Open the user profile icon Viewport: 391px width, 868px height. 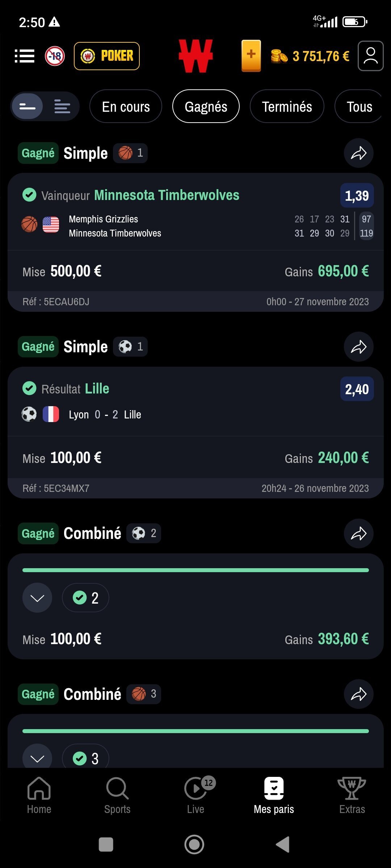(x=370, y=56)
